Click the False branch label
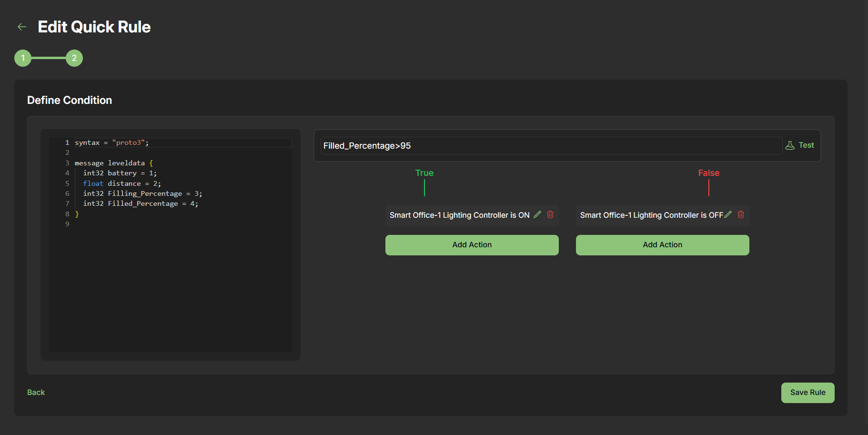 click(x=708, y=172)
